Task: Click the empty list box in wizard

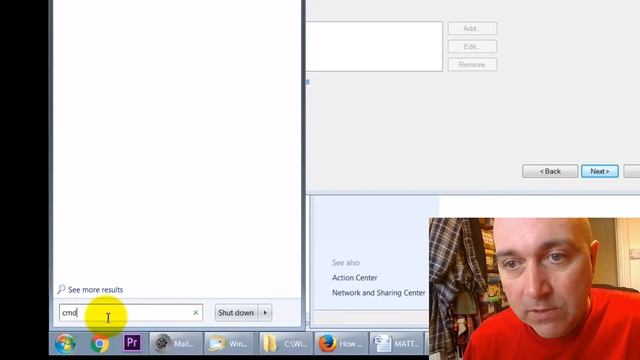Action: tap(374, 47)
